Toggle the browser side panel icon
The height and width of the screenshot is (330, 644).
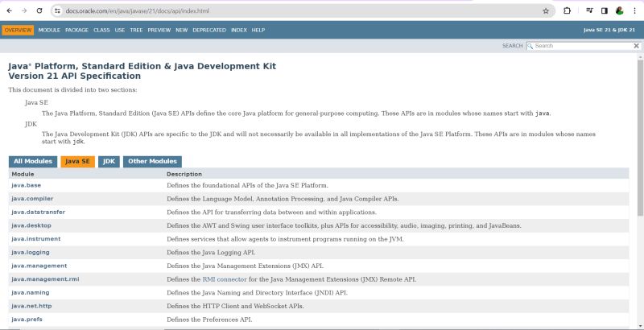(604, 11)
